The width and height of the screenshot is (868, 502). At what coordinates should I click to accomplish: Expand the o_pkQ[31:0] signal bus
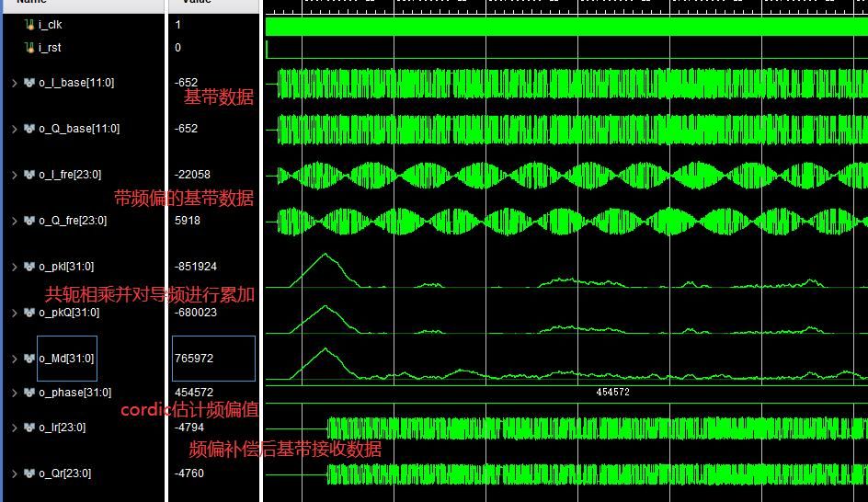(15, 313)
